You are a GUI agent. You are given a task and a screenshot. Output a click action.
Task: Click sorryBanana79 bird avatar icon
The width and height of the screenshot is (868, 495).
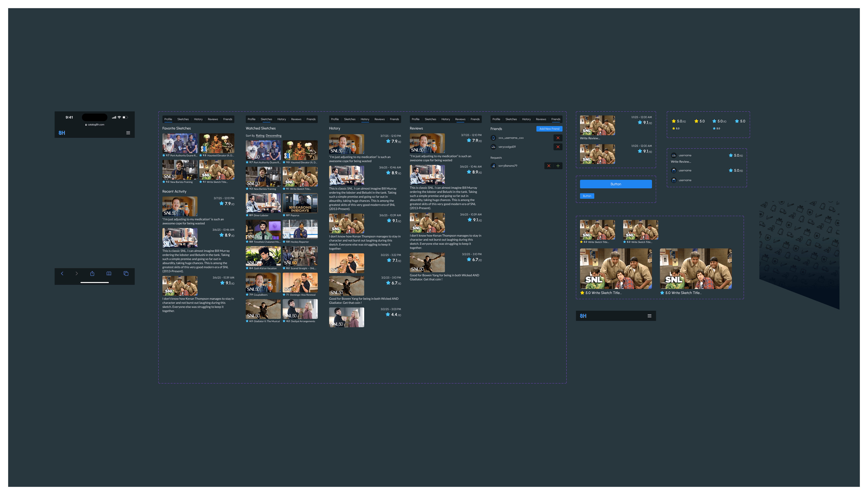[x=493, y=166]
